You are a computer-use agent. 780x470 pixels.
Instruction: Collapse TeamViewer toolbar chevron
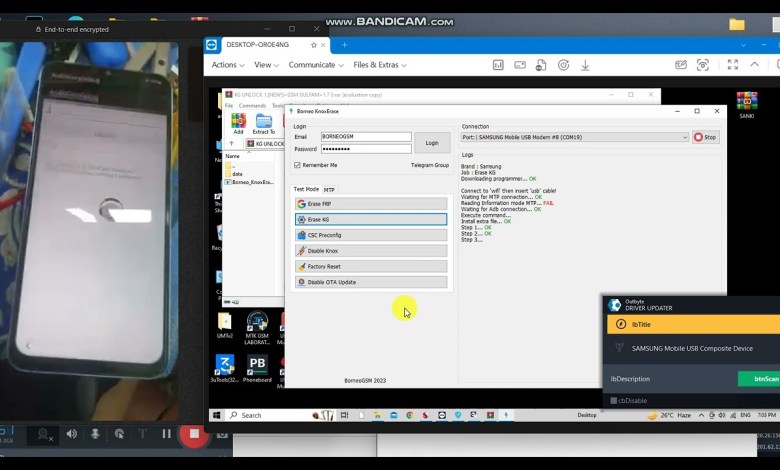755,64
